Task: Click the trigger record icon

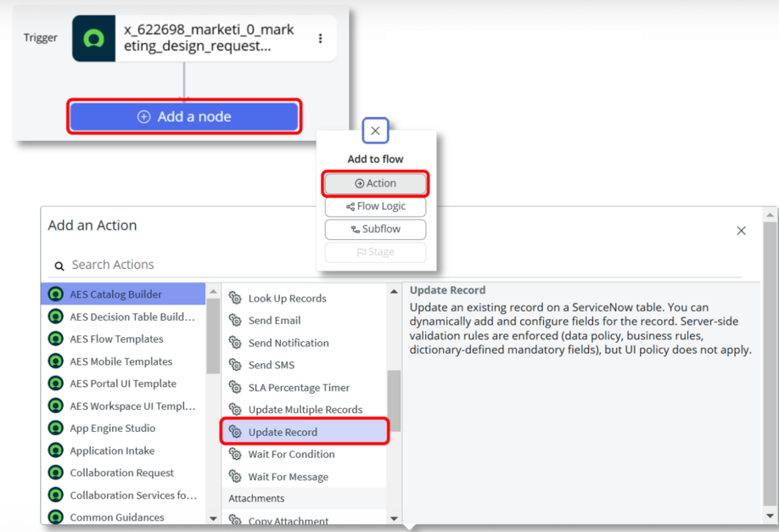Action: pyautogui.click(x=93, y=38)
